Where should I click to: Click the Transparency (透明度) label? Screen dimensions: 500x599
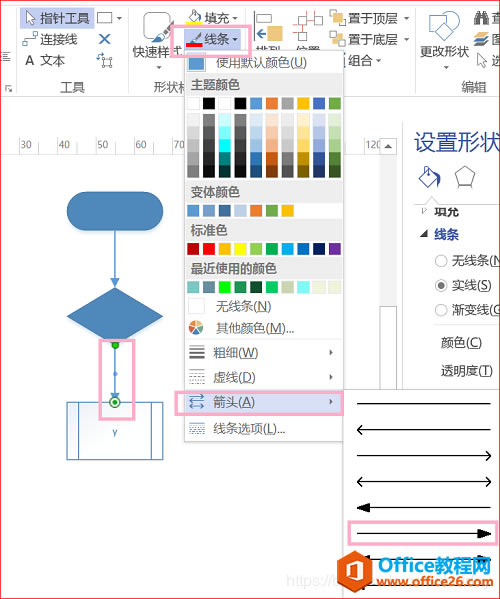click(466, 371)
